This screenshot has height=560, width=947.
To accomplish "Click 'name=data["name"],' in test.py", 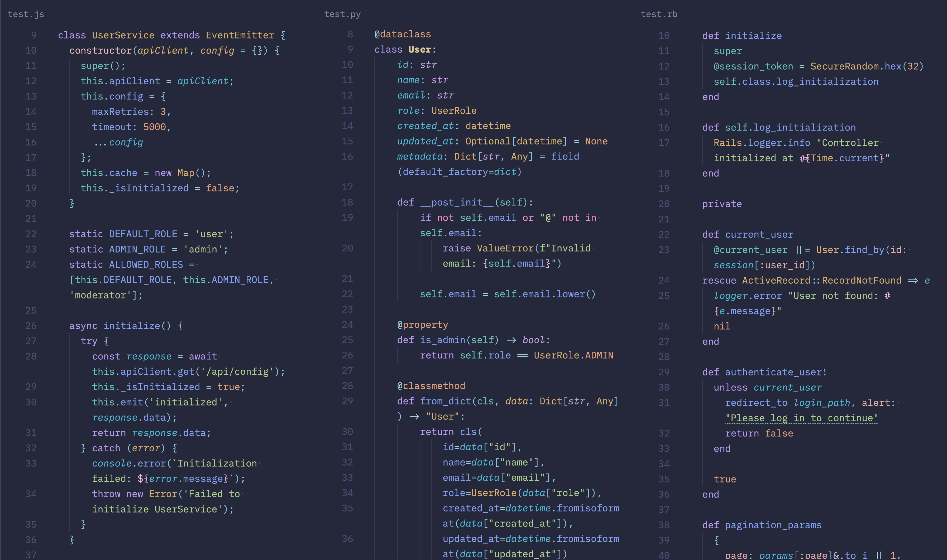I will tap(494, 462).
